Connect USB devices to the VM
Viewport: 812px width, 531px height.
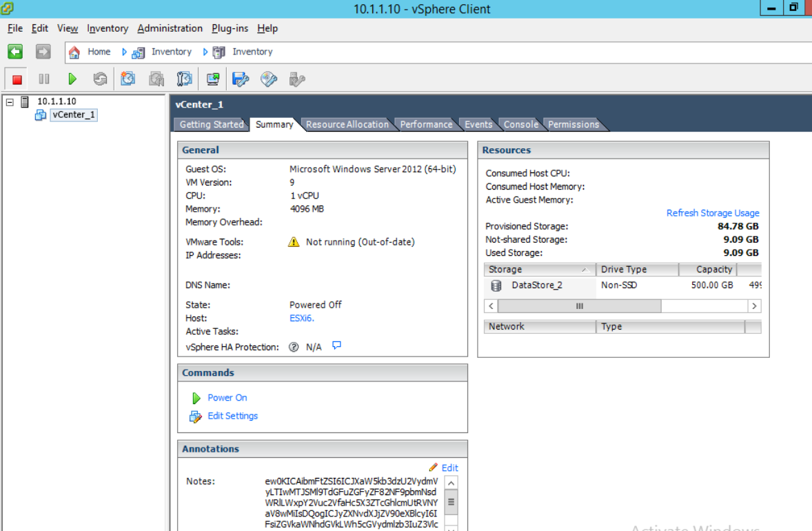point(296,79)
